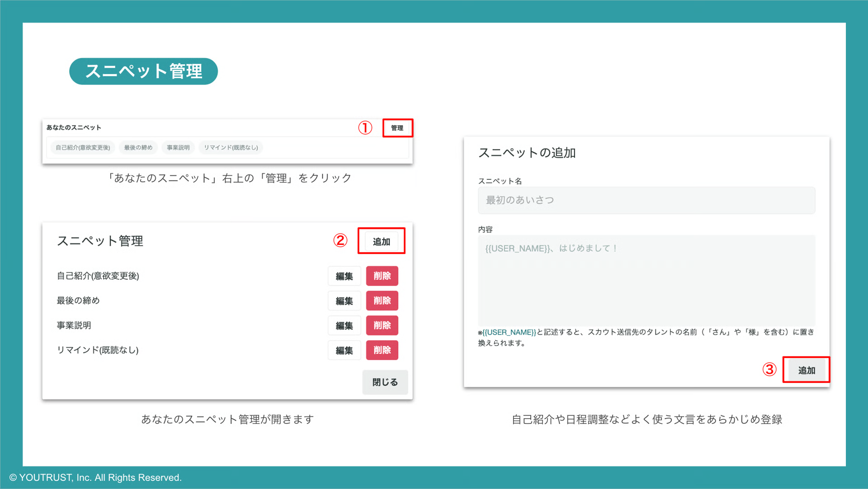Click 編集 for リマインド(既読なし)

click(x=344, y=350)
